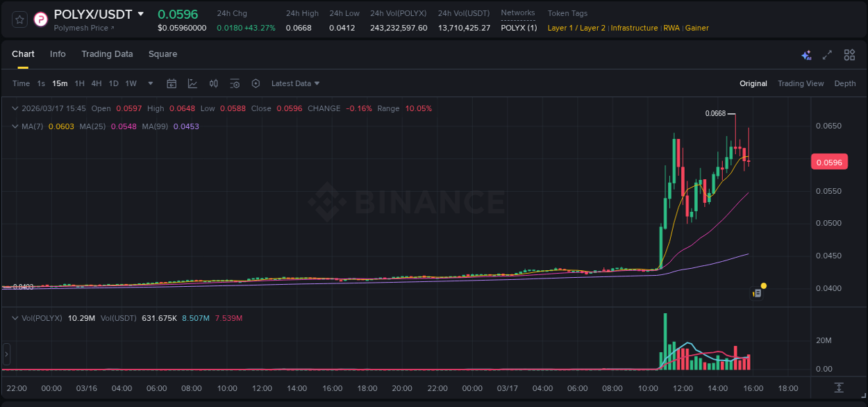The image size is (868, 407).
Task: Open the Square tab
Action: pos(162,54)
